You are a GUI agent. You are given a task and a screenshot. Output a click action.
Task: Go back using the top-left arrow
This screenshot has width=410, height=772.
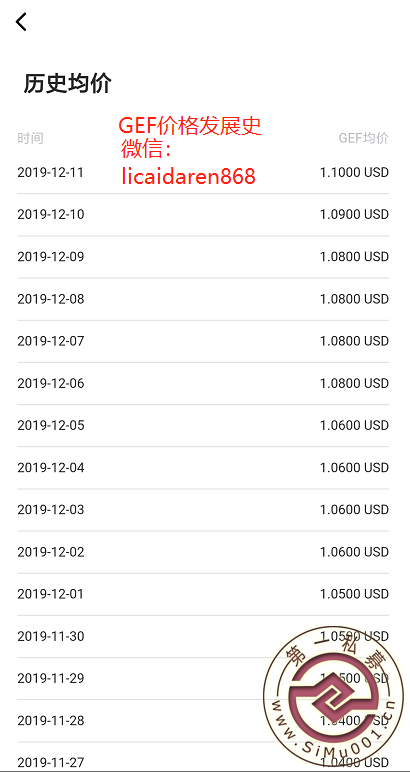tap(21, 22)
